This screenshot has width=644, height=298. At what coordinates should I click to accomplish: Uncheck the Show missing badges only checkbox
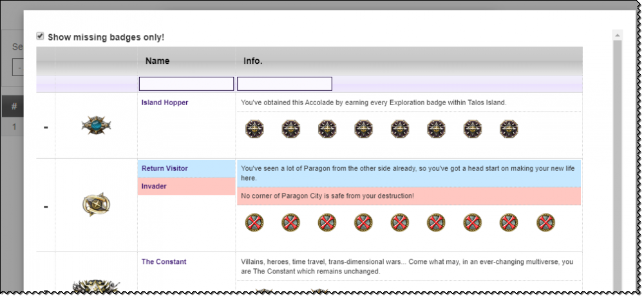[41, 37]
